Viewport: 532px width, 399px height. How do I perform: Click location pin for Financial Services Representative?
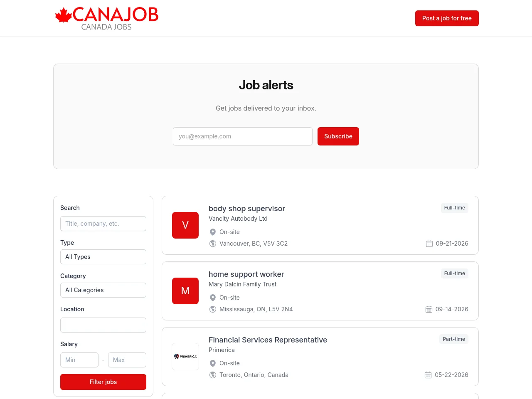click(x=213, y=363)
